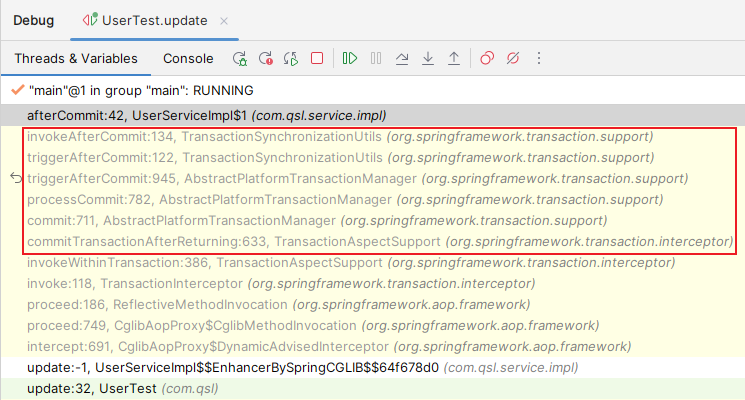This screenshot has width=745, height=400.
Task: Select frame invokeAfterCommit:134
Action: (x=373, y=137)
